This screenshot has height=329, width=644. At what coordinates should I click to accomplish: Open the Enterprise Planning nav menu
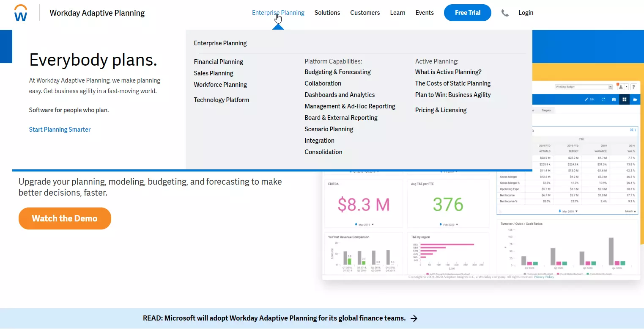tap(278, 13)
